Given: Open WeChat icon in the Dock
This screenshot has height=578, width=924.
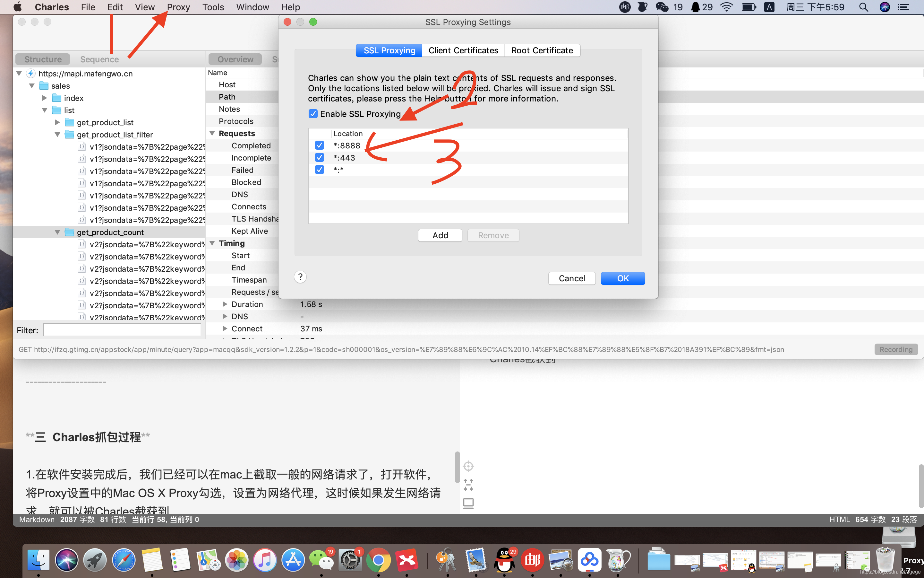Looking at the screenshot, I should pyautogui.click(x=321, y=560).
